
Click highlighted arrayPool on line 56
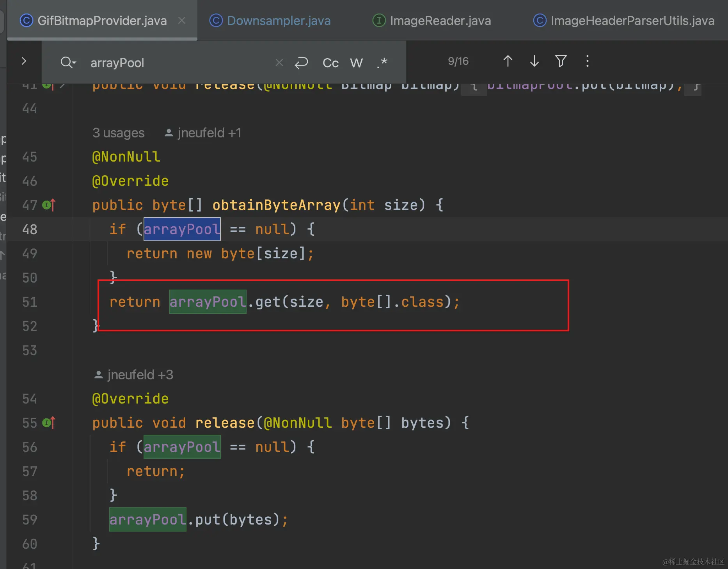coord(182,447)
